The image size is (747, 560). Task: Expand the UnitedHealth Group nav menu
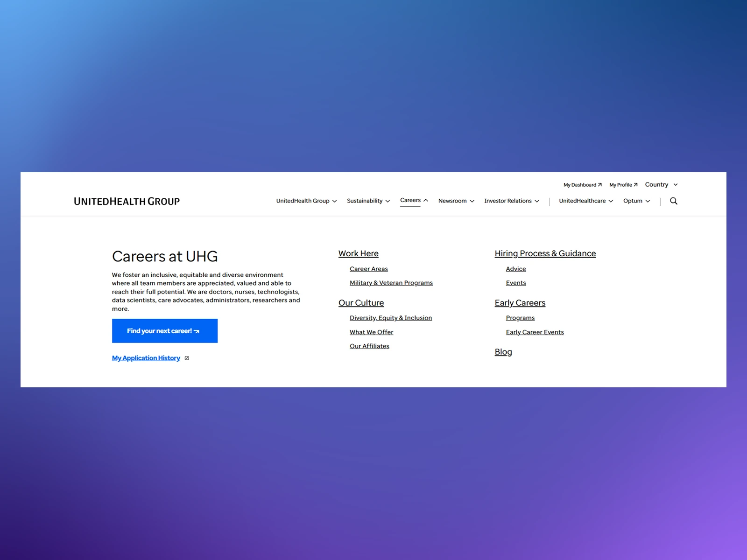point(306,201)
